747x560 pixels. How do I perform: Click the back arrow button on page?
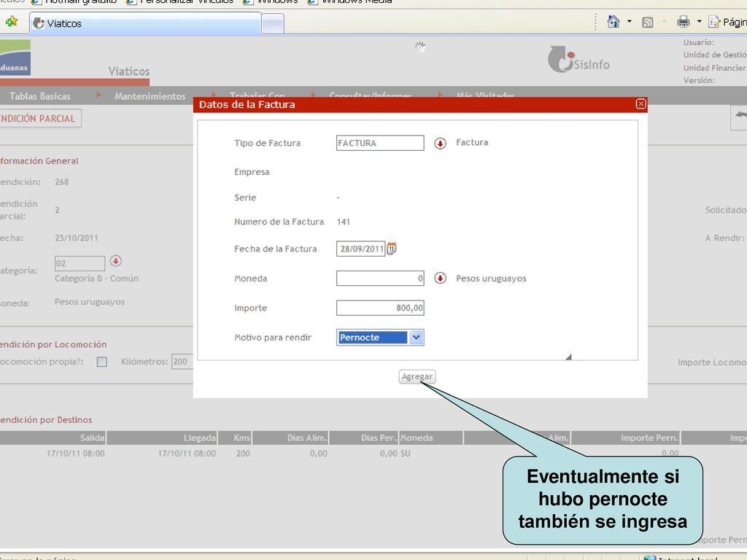point(740,117)
